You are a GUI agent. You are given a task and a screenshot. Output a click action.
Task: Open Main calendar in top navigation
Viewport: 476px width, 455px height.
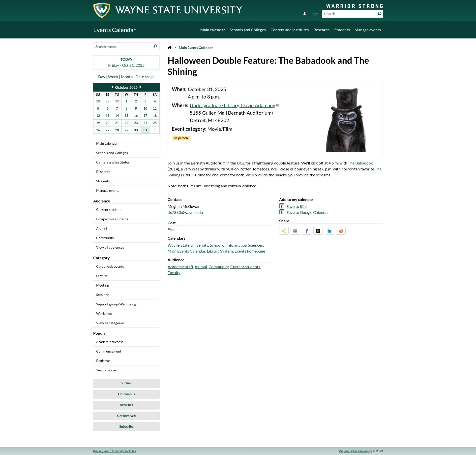[212, 30]
